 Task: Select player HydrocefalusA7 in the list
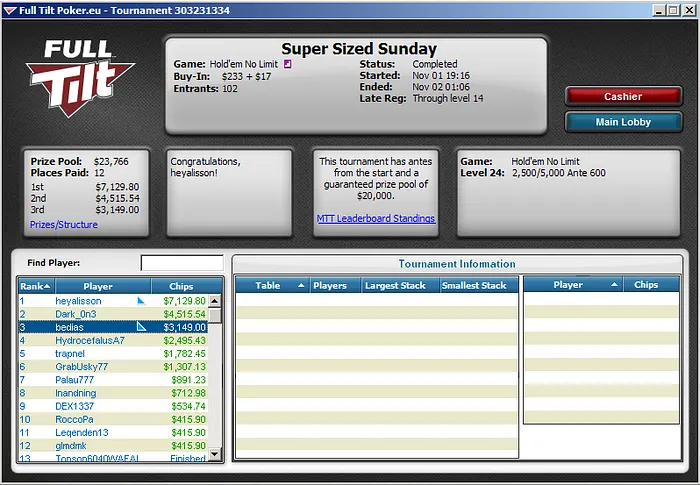tap(90, 340)
